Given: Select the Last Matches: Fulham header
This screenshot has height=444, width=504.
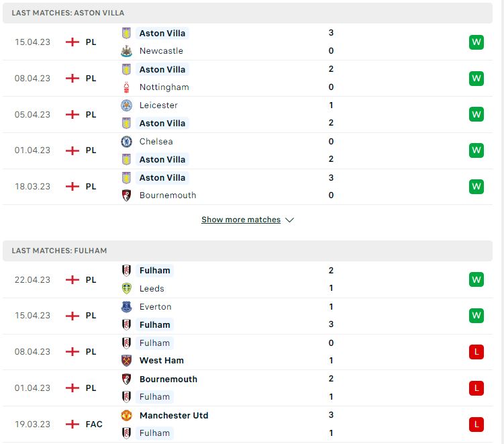Looking at the screenshot, I should click(248, 251).
